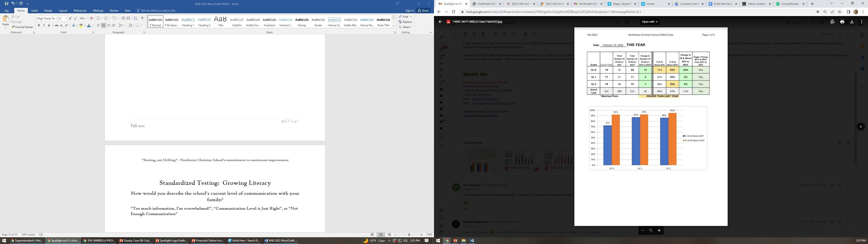
Task: Apply subscript formatting
Action: (x=62, y=25)
